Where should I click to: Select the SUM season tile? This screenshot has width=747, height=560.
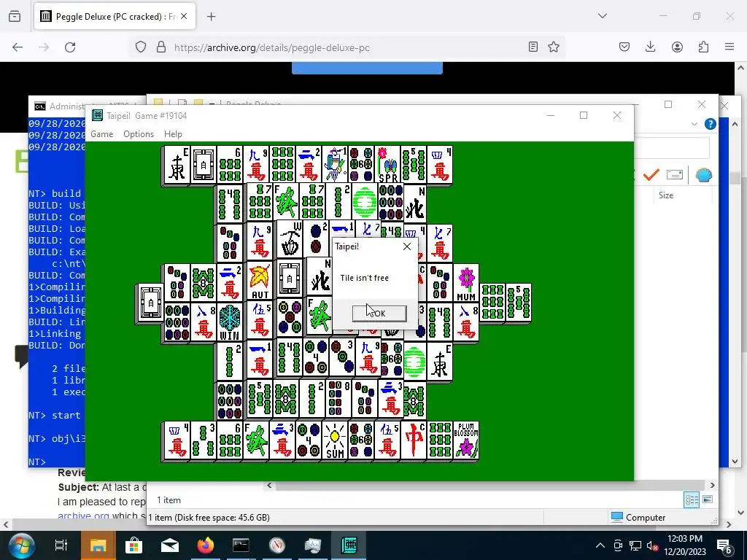[334, 440]
